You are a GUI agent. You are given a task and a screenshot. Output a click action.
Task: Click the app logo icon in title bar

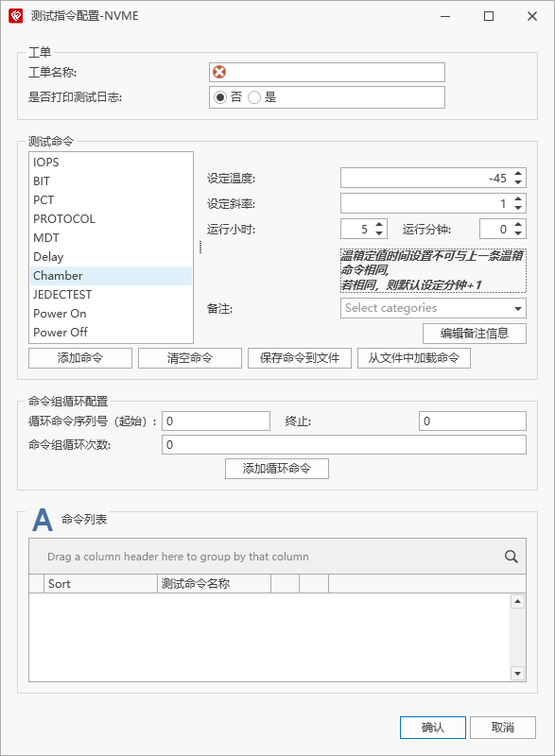tap(16, 16)
